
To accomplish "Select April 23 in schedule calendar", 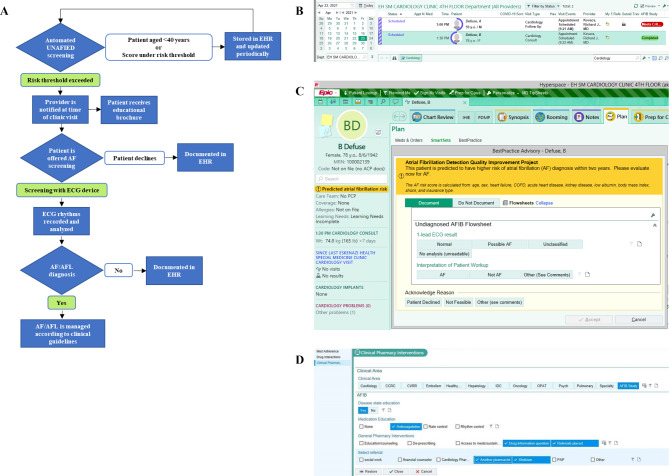I will 363,38.
